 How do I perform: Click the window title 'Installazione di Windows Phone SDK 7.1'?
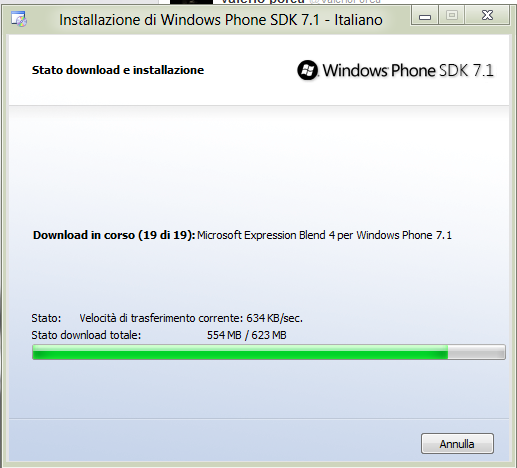tap(221, 20)
